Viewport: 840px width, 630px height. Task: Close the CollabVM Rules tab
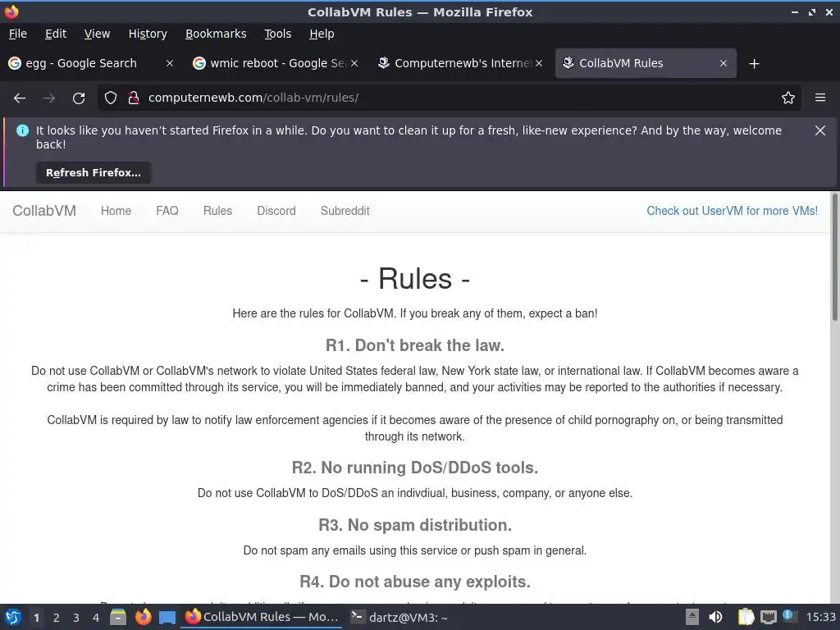(724, 63)
